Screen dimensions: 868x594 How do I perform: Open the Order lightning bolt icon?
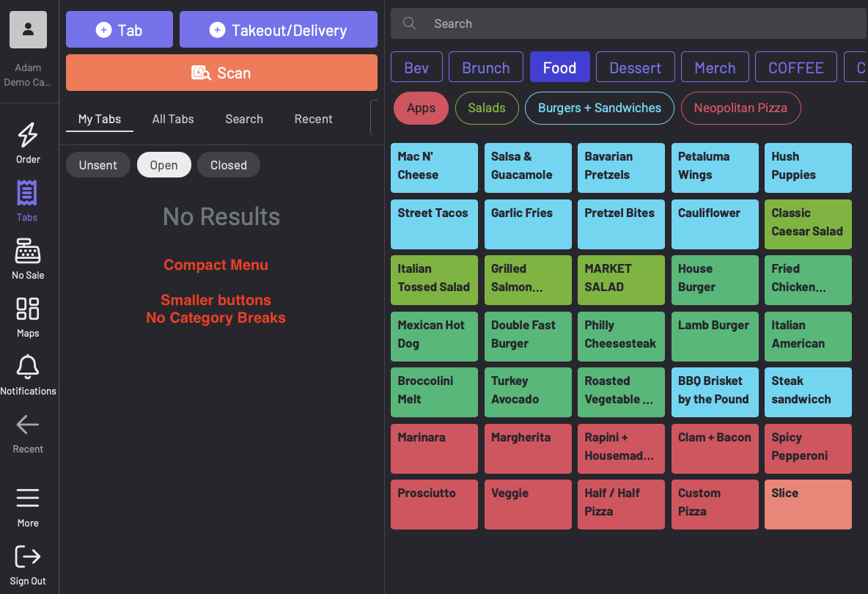coord(28,136)
